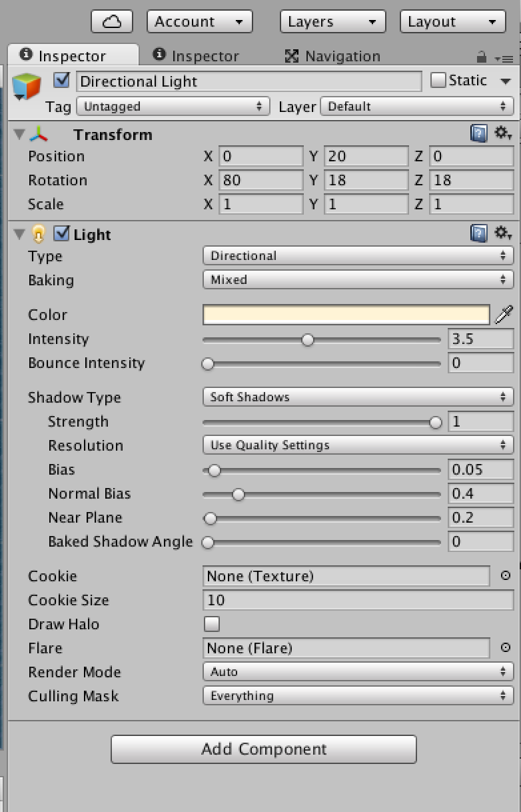521x812 pixels.
Task: Click the cloud services icon button
Action: tap(112, 22)
